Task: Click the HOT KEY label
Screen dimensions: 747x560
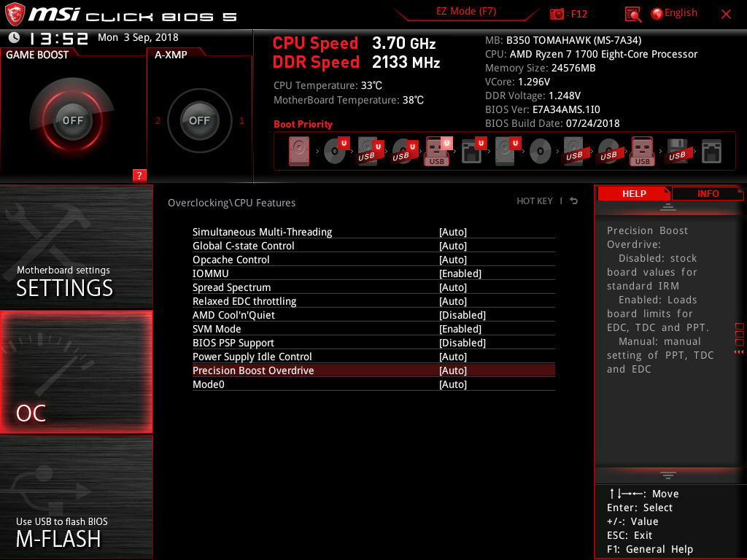Action: (x=535, y=201)
